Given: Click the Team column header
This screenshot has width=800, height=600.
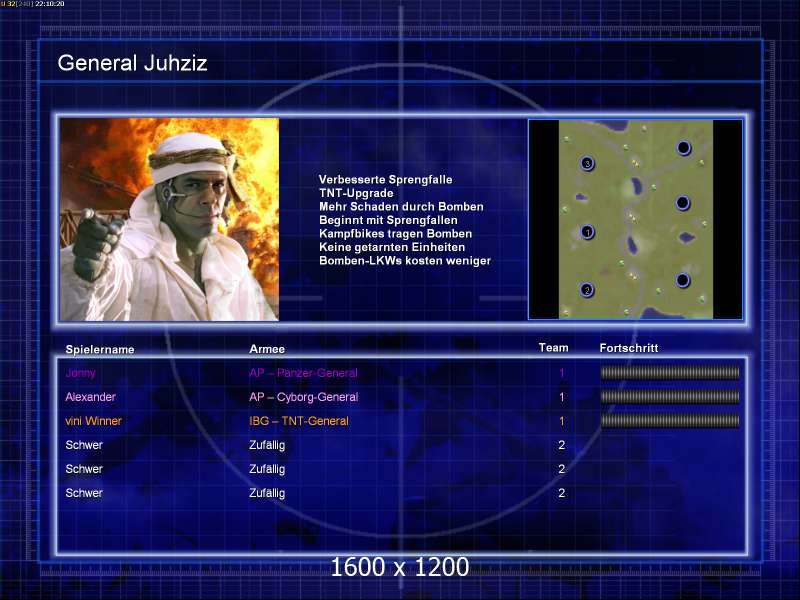Looking at the screenshot, I should click(x=554, y=347).
